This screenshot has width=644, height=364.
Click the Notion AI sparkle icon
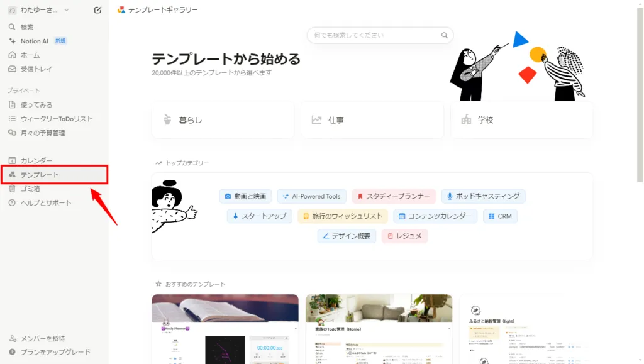point(13,41)
